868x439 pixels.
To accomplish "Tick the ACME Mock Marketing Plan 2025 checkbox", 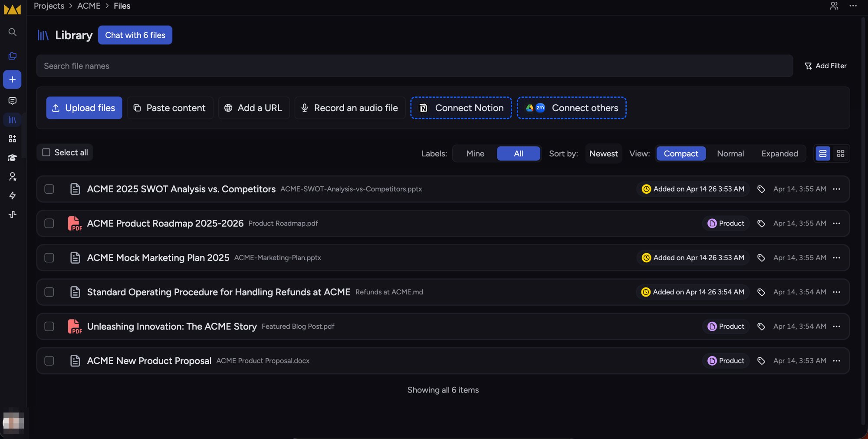I will pos(49,258).
